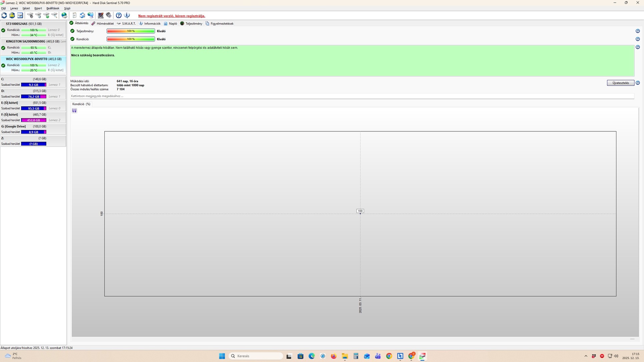This screenshot has width=644, height=362.
Task: Select the ST31000524AS disk entry
Action: (17, 24)
